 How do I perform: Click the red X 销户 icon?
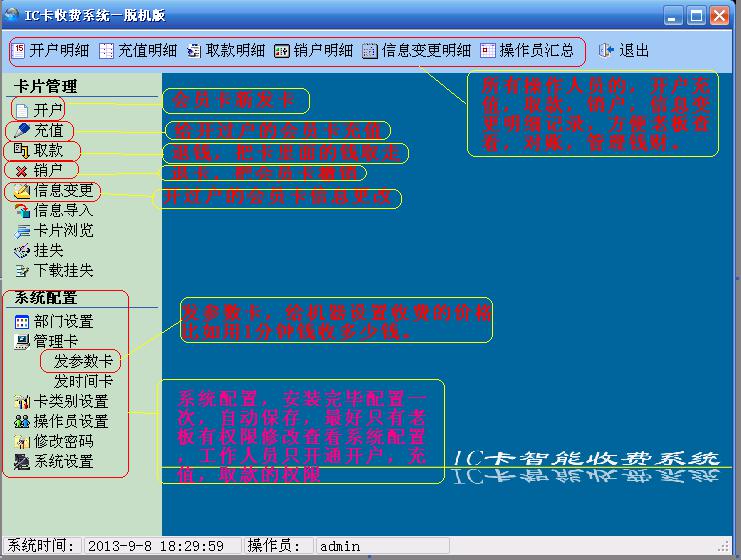[x=21, y=171]
